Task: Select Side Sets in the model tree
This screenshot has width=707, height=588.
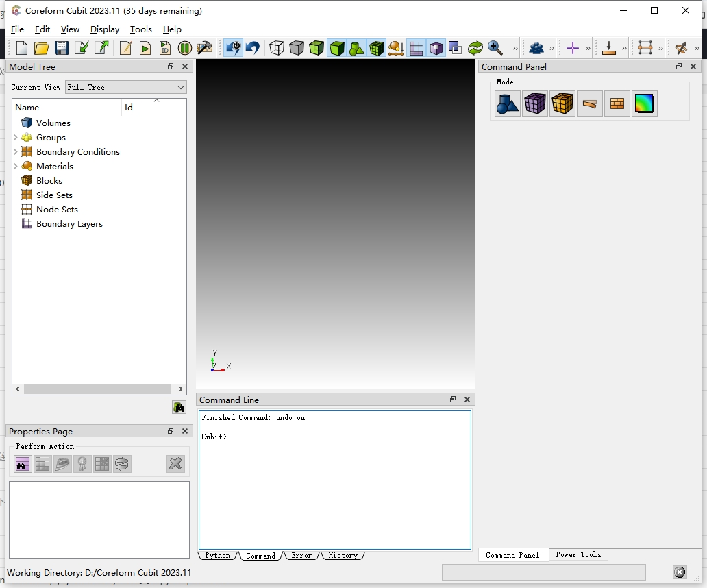Action: pos(54,195)
